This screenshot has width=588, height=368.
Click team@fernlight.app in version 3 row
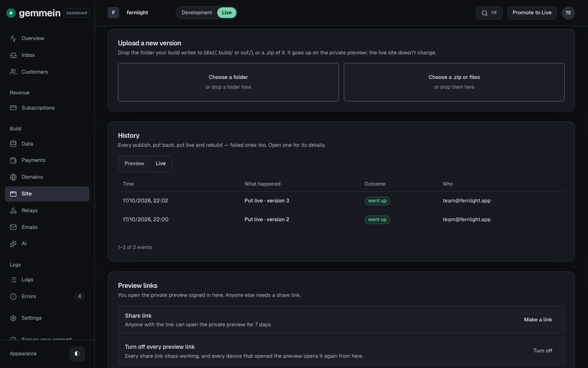point(467,201)
